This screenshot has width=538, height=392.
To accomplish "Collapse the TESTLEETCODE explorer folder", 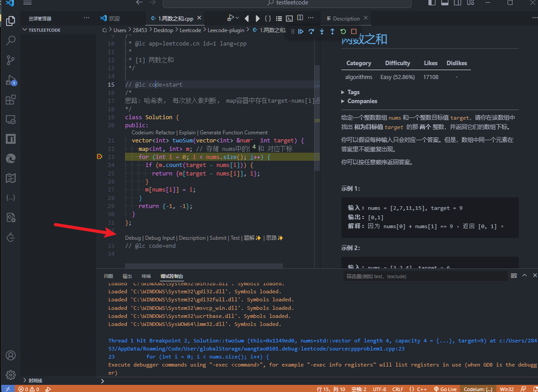I will pos(44,30).
